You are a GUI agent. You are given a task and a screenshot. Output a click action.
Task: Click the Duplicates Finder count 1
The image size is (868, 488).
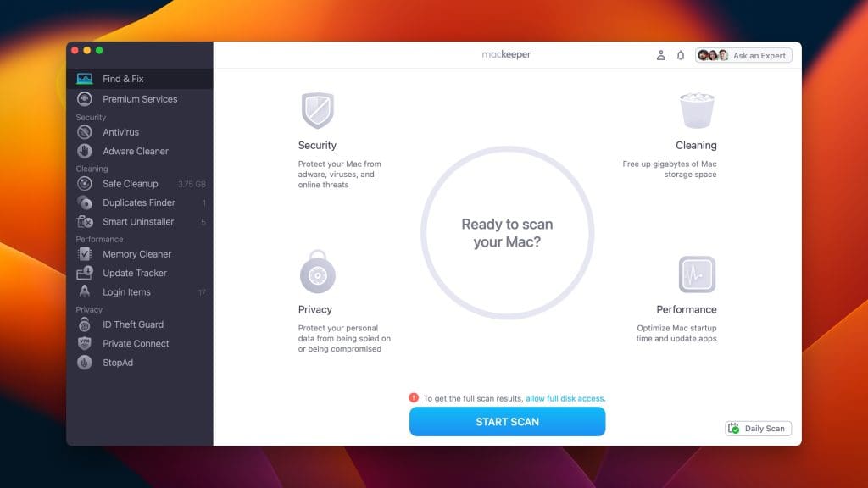(204, 203)
